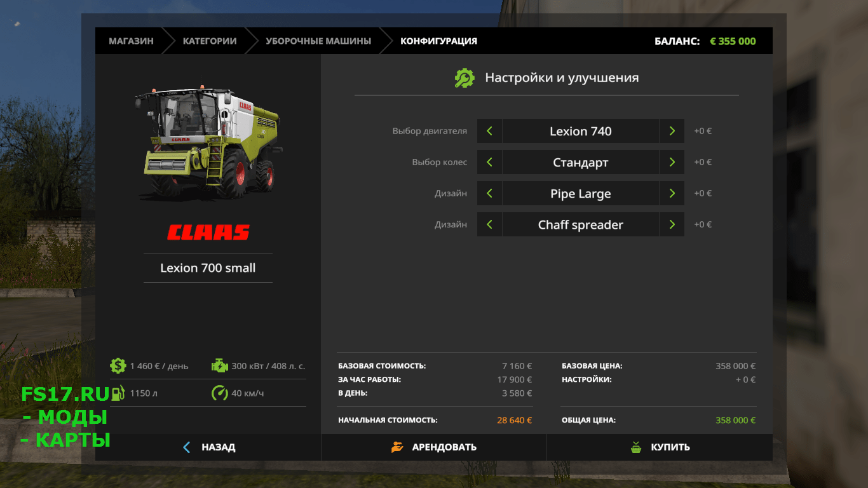Click the Стандарт wheel value field
868x488 pixels.
(581, 162)
